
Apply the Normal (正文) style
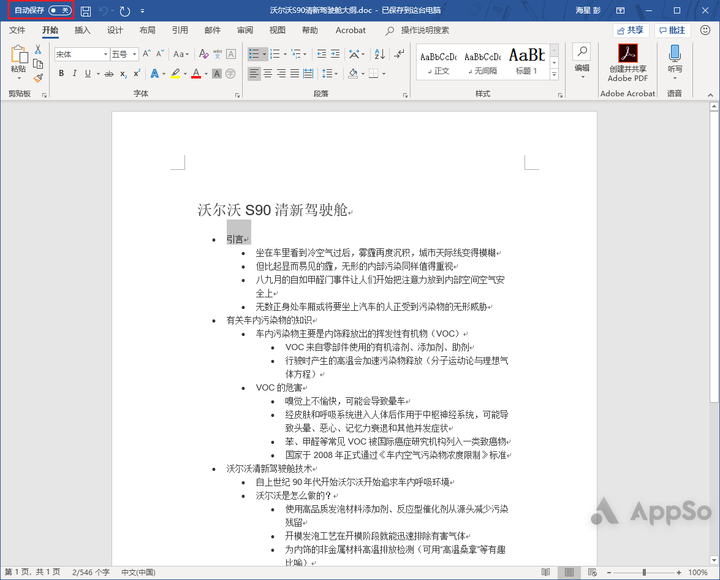coord(439,62)
